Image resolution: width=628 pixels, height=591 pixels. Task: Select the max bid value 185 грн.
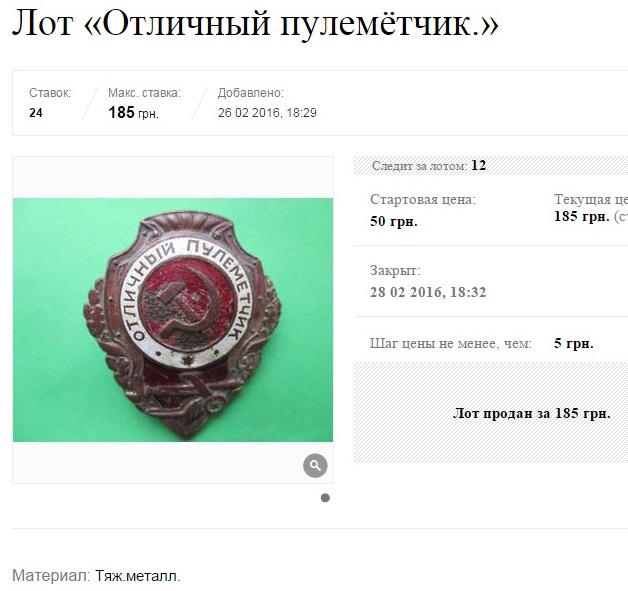click(x=133, y=113)
